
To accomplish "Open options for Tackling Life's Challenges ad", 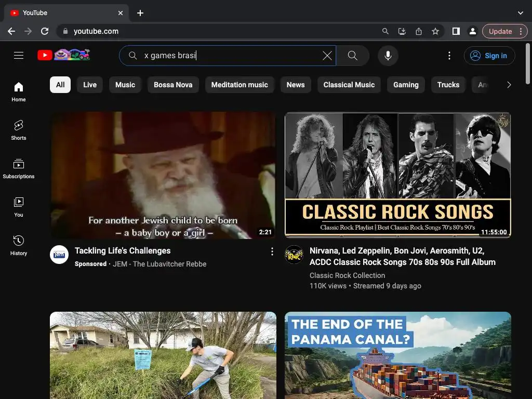I will [272, 251].
